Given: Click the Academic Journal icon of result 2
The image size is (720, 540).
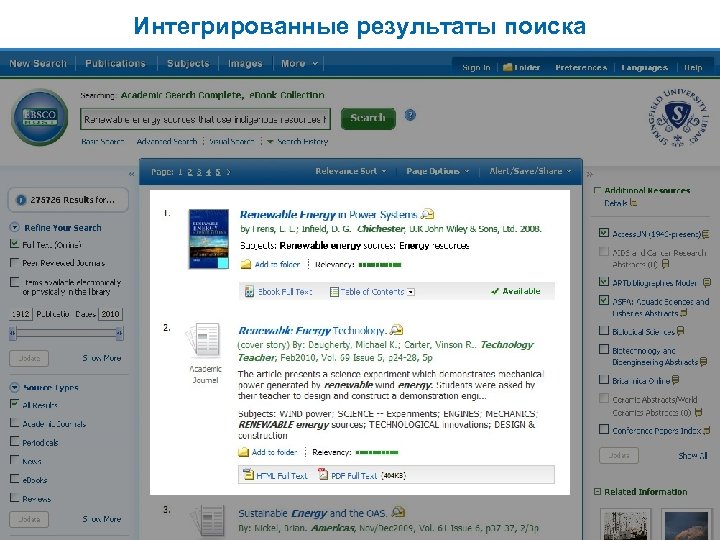Looking at the screenshot, I should tap(204, 340).
